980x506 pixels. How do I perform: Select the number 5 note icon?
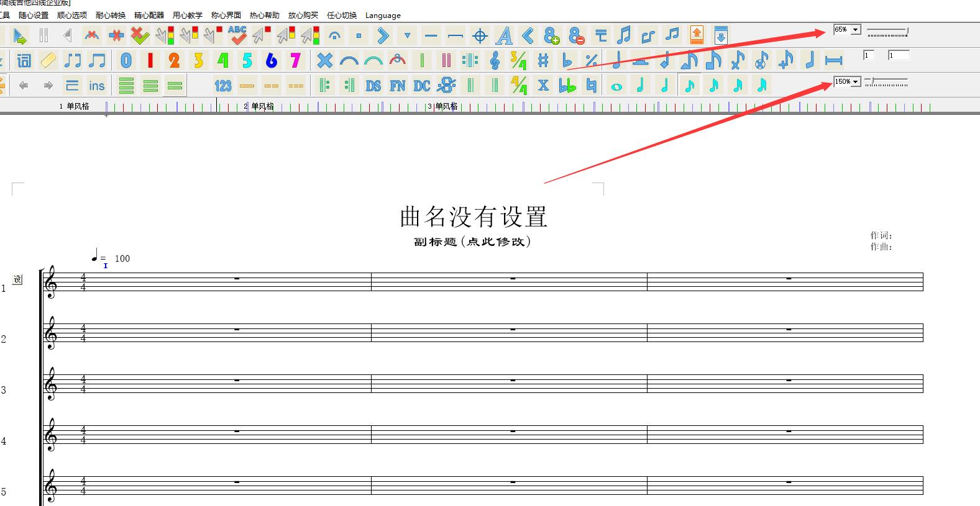pyautogui.click(x=247, y=60)
